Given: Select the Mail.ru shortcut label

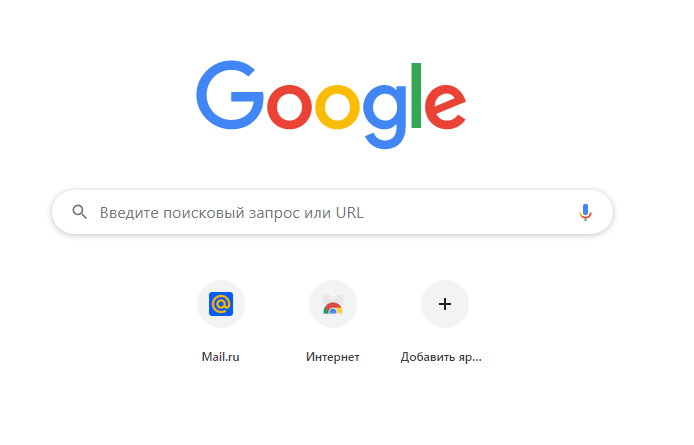Looking at the screenshot, I should [220, 357].
